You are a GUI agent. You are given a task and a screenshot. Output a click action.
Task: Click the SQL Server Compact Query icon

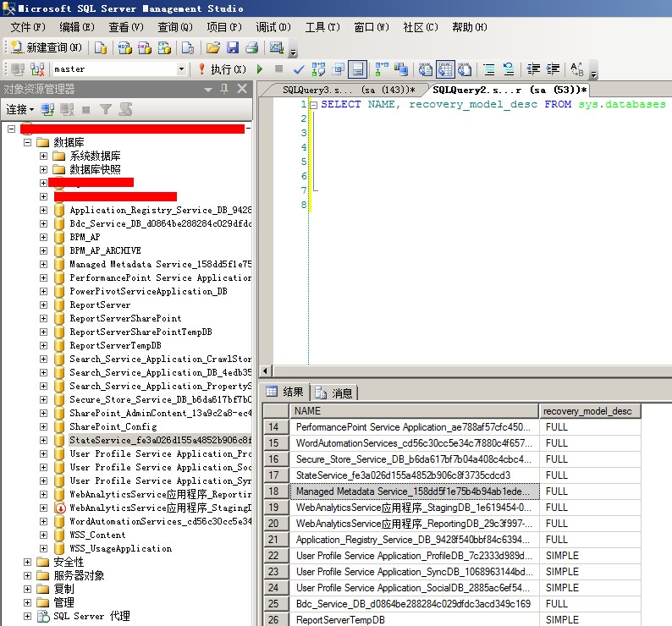188,47
